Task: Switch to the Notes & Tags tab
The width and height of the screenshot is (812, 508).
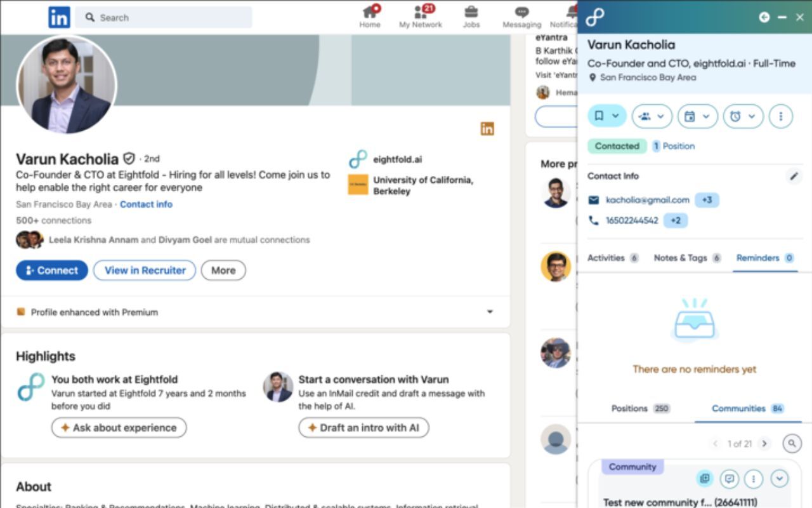Action: 687,258
